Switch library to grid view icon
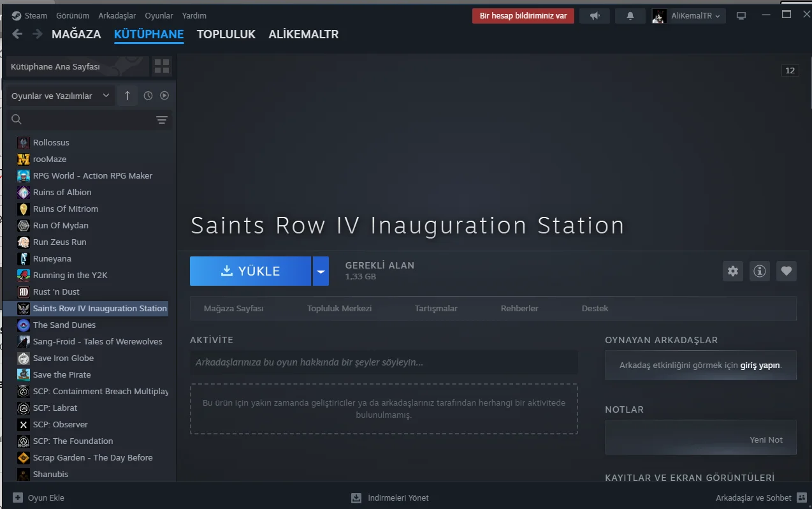 click(x=162, y=66)
